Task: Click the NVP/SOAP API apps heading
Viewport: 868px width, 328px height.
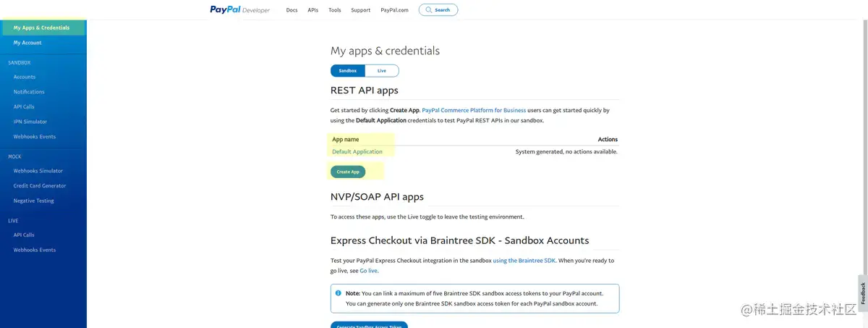Action: pos(377,197)
